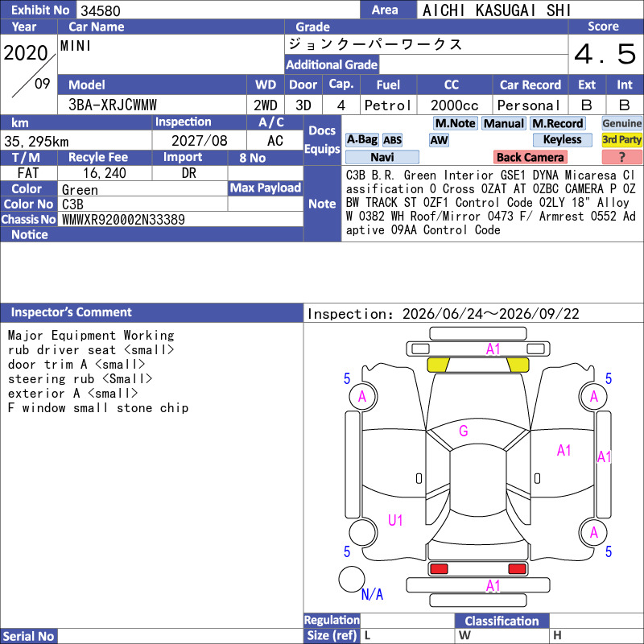Click the 2WD drive value
This screenshot has height=644, width=644.
265,105
